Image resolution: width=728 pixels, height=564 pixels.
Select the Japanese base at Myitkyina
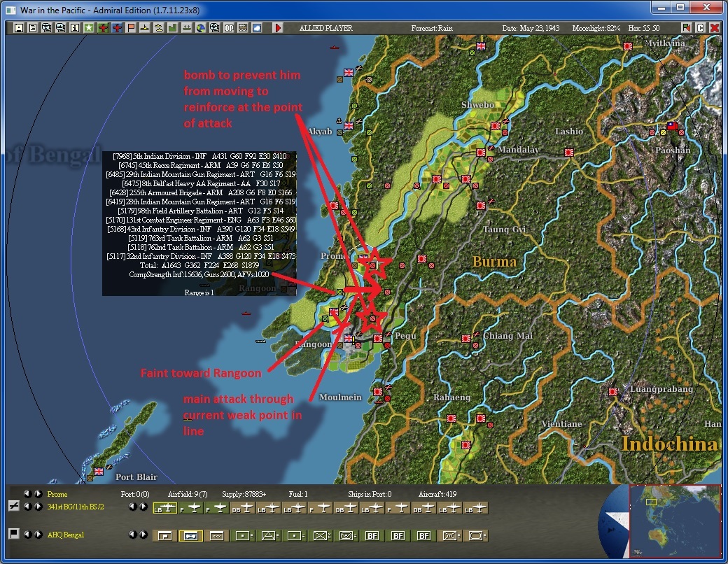(628, 46)
